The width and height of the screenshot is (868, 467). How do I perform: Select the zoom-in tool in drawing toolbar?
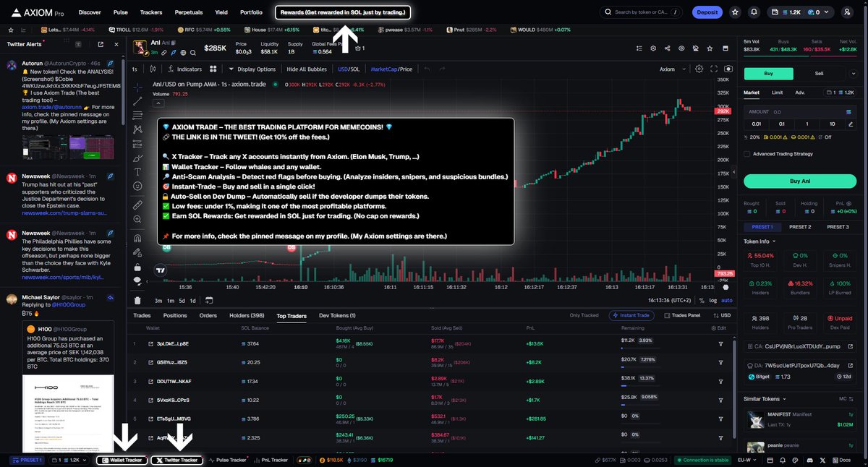coord(137,220)
